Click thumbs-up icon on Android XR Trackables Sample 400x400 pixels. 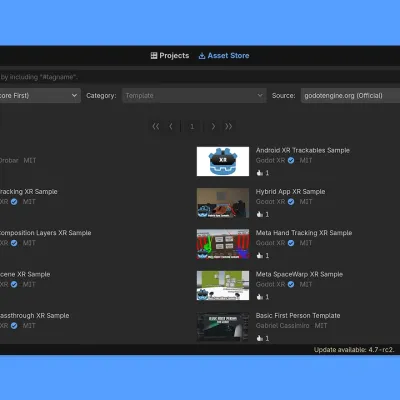[x=260, y=173]
